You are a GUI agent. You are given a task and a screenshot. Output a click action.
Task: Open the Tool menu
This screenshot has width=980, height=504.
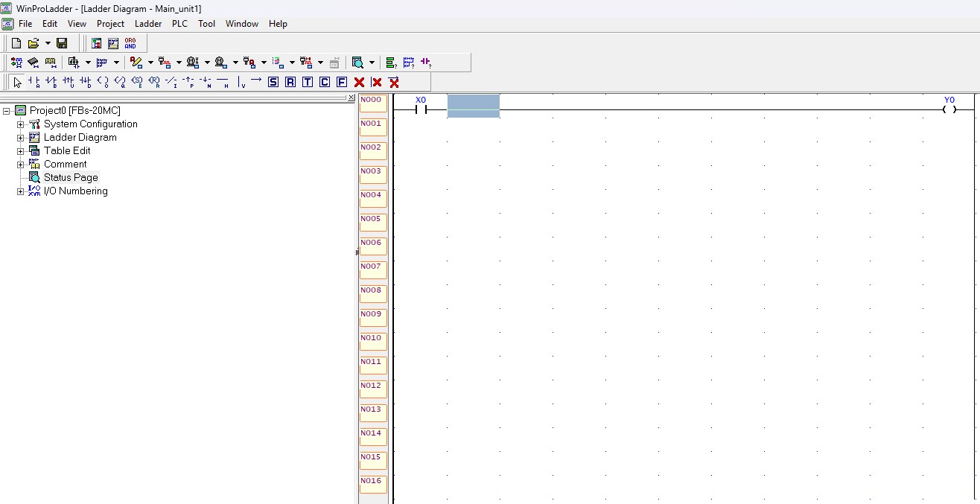click(x=206, y=24)
